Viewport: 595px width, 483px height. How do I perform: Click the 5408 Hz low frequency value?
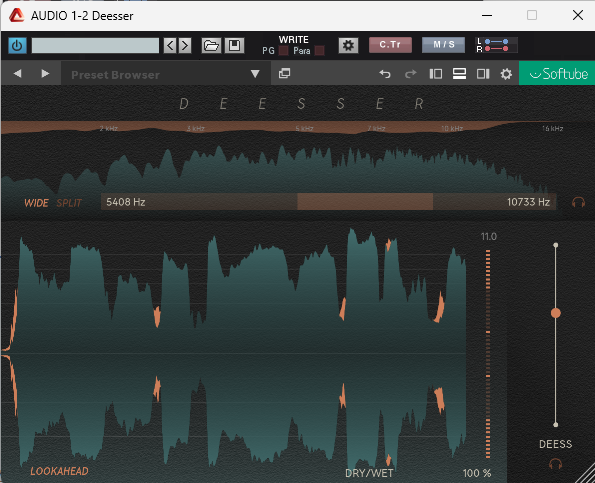126,202
